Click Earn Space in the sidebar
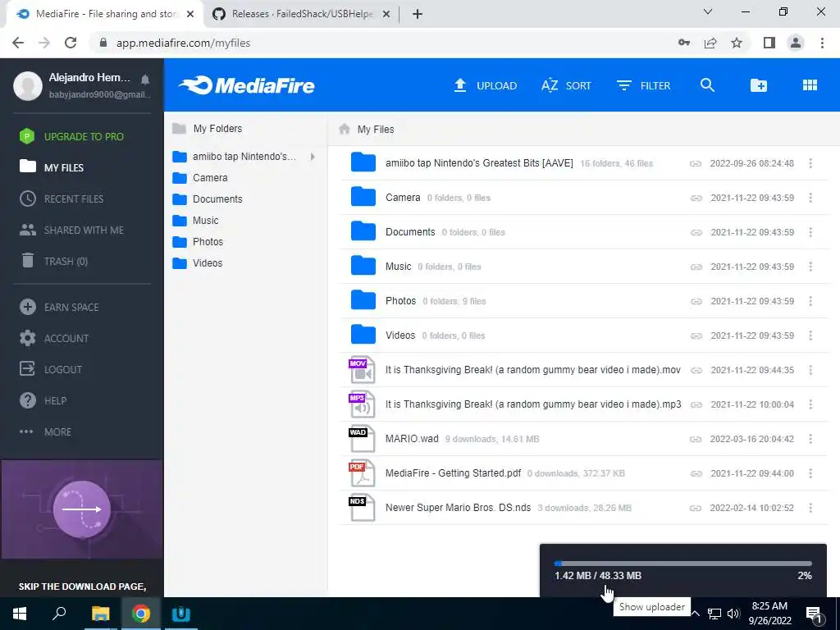This screenshot has width=840, height=630. [59, 307]
